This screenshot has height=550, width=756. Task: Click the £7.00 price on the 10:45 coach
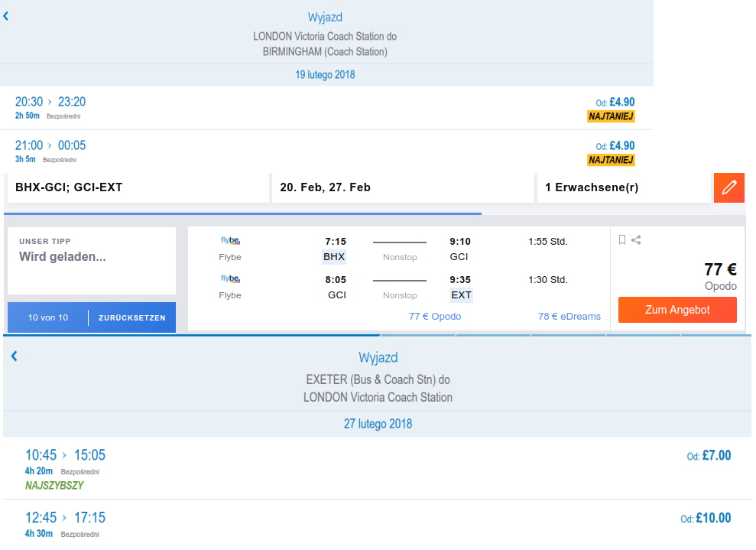click(x=709, y=455)
